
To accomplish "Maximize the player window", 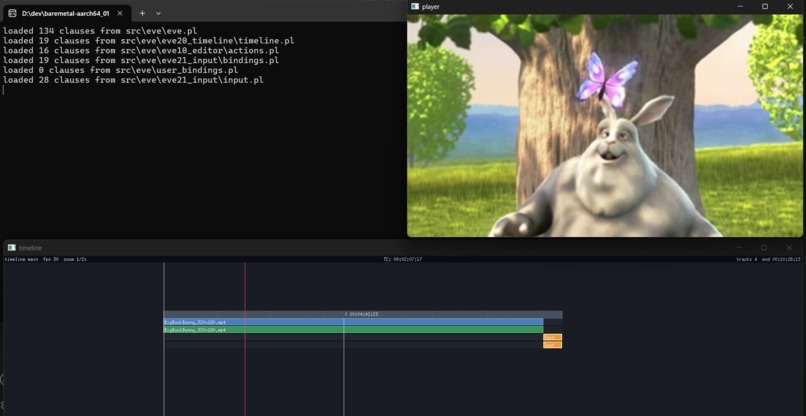I will [x=765, y=6].
